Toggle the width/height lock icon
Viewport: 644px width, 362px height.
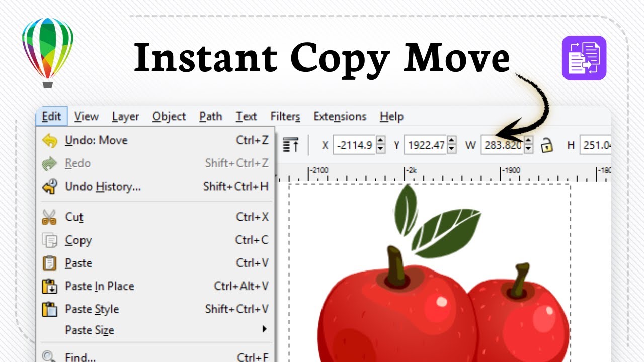pos(546,145)
